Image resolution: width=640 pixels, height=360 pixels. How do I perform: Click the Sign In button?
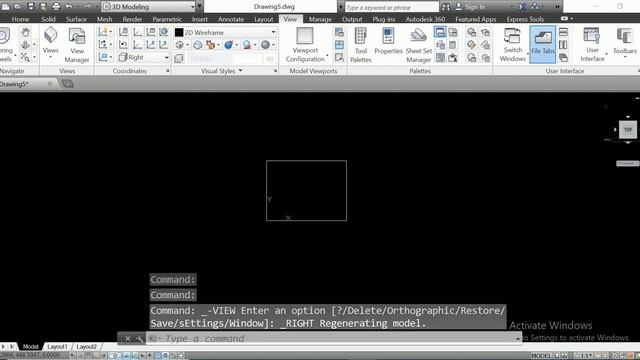(x=470, y=7)
